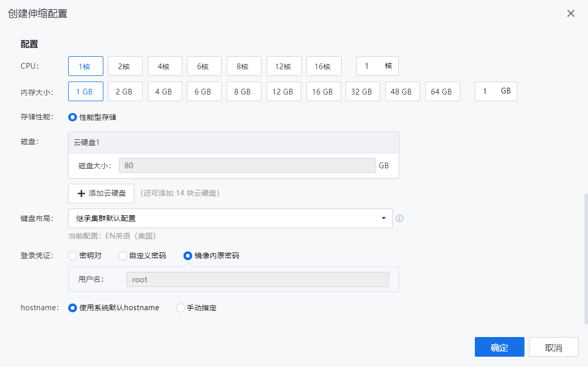
Task: Click 确定 to confirm configuration
Action: pos(499,347)
